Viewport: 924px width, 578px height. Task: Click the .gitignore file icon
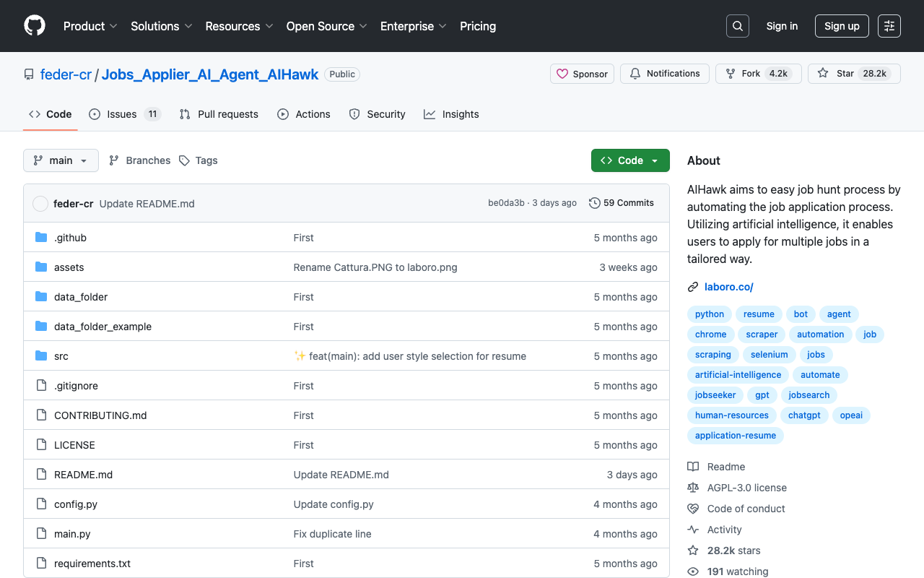pyautogui.click(x=41, y=386)
